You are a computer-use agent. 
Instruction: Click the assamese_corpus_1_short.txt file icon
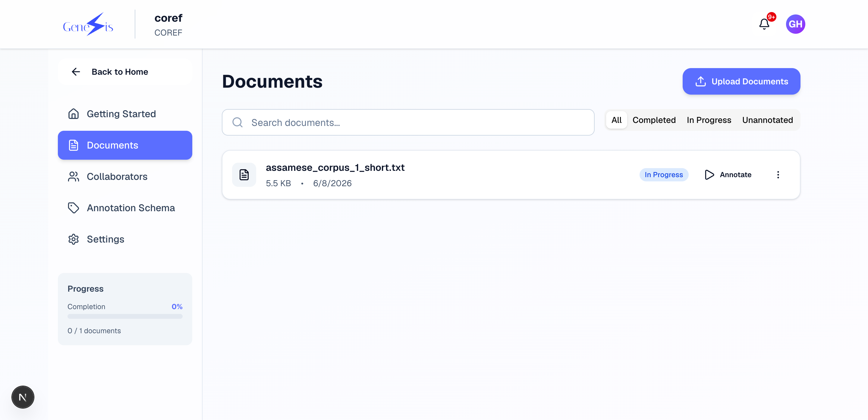pos(244,175)
